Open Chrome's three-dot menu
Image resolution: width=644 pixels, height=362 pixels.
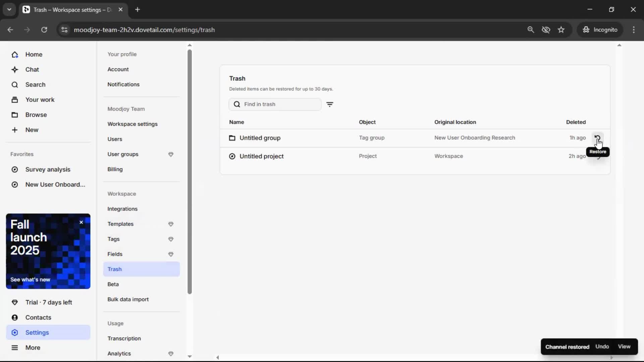click(634, 30)
